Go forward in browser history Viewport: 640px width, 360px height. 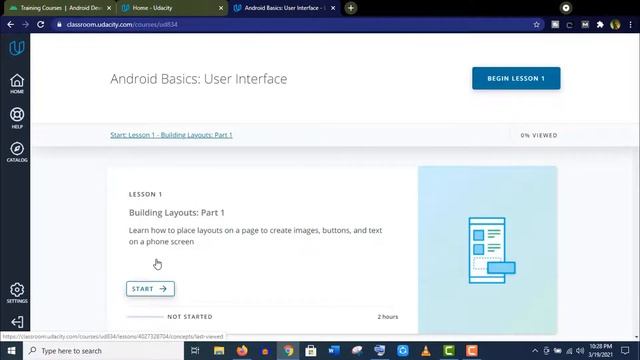(25, 24)
